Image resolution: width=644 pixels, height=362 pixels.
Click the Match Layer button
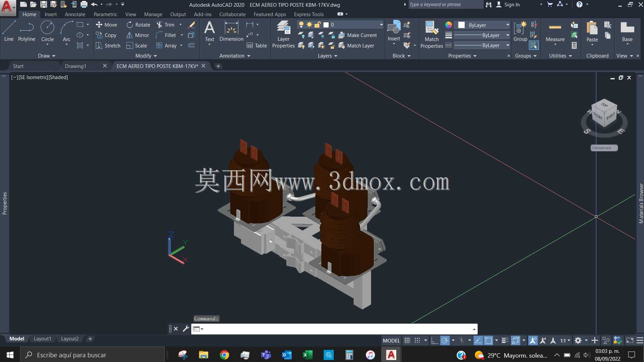click(356, 45)
